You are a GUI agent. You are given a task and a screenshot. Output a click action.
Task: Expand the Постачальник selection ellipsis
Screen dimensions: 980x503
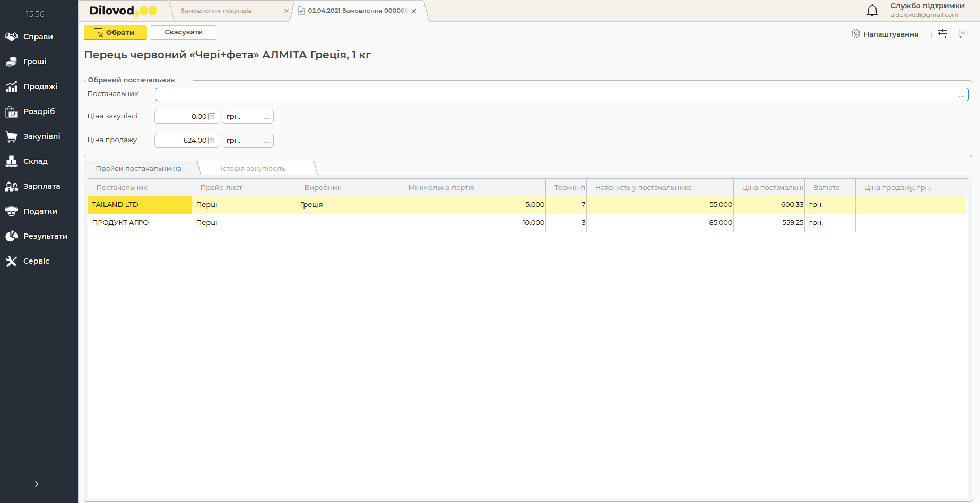click(x=961, y=95)
